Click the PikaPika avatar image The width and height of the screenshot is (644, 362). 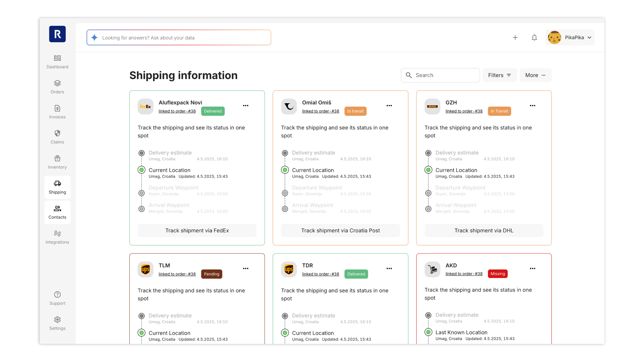(554, 38)
